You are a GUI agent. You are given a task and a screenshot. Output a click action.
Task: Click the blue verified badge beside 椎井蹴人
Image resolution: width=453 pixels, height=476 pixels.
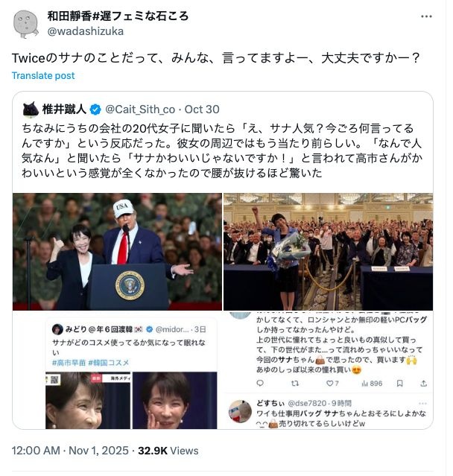[95, 110]
